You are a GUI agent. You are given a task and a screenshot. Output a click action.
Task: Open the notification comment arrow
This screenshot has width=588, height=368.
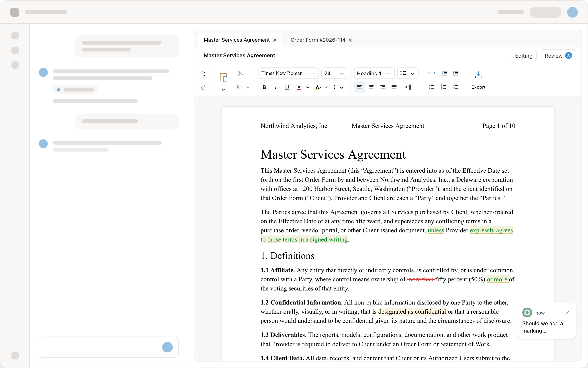[568, 313]
